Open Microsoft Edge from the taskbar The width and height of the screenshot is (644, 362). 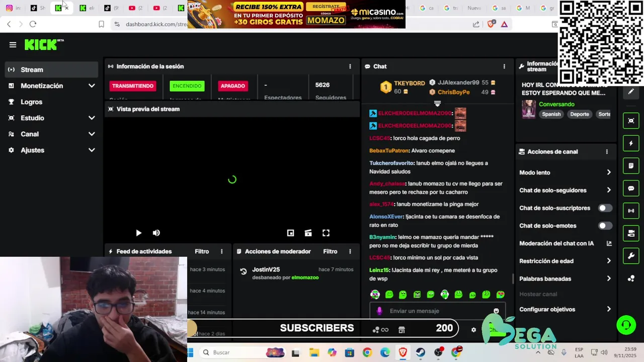tap(385, 352)
